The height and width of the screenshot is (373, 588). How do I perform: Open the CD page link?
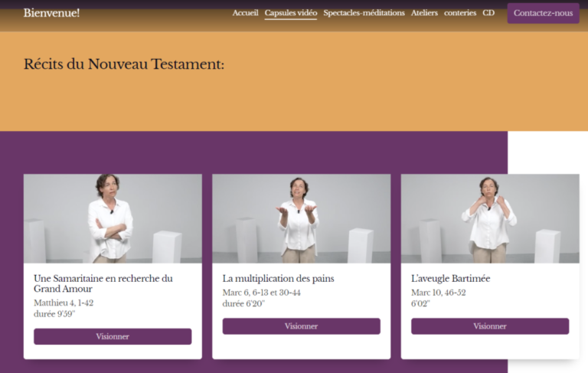pos(488,13)
